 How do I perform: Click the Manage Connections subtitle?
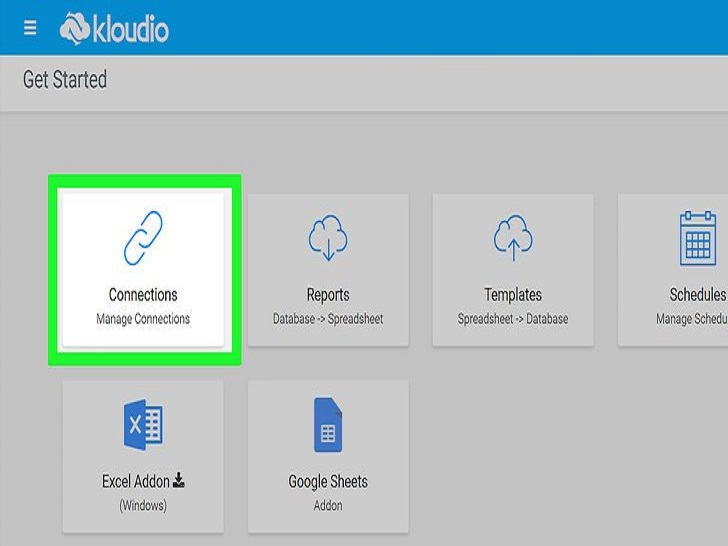point(143,319)
